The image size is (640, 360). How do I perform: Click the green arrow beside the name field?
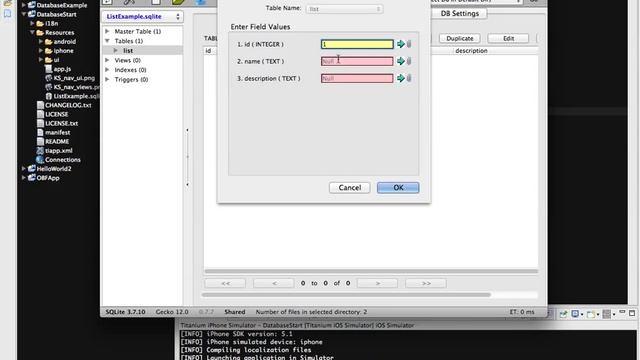click(401, 61)
